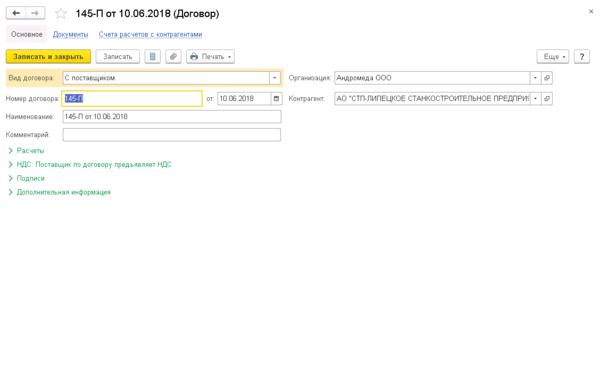The width and height of the screenshot is (600, 388).
Task: Expand the Подписи section
Action: click(x=26, y=178)
